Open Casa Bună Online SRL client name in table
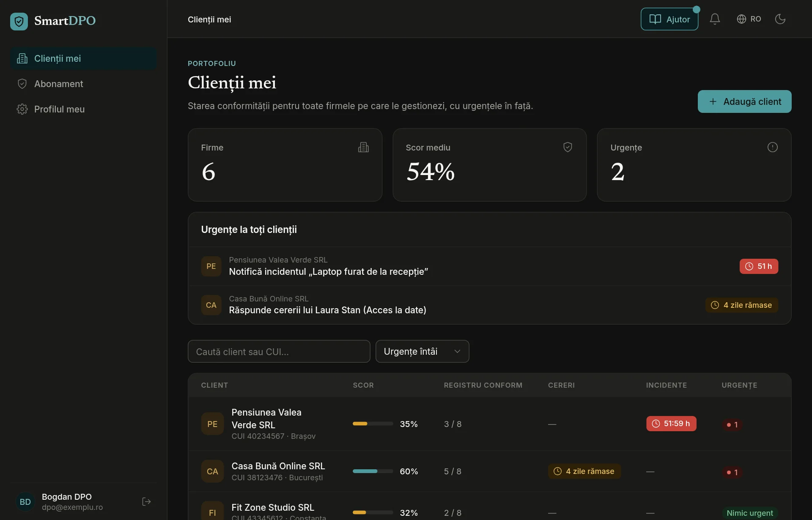Screen dimensions: 812x520 278,466
